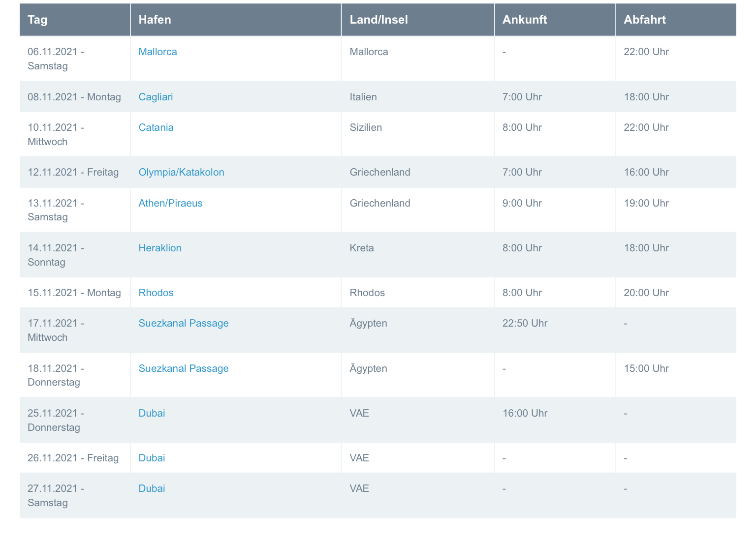The width and height of the screenshot is (756, 544).
Task: Open Suezkanal Passage link for 18.11.2021
Action: (x=184, y=368)
